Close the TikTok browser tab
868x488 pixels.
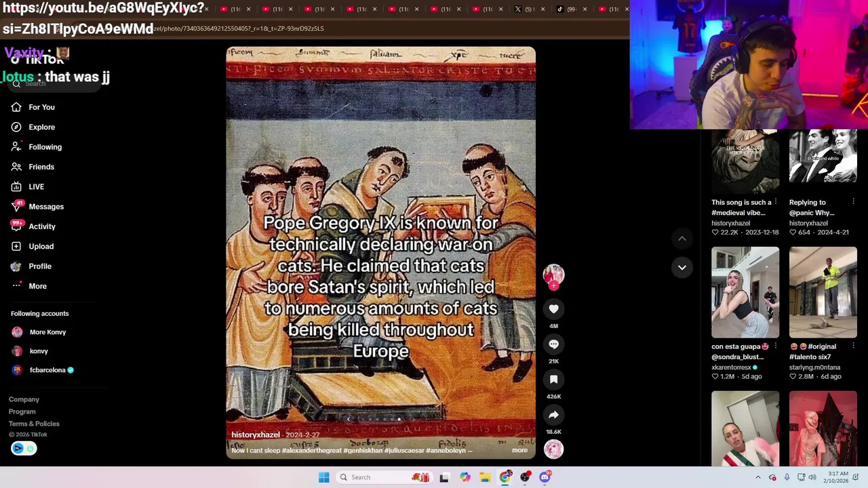tap(585, 9)
